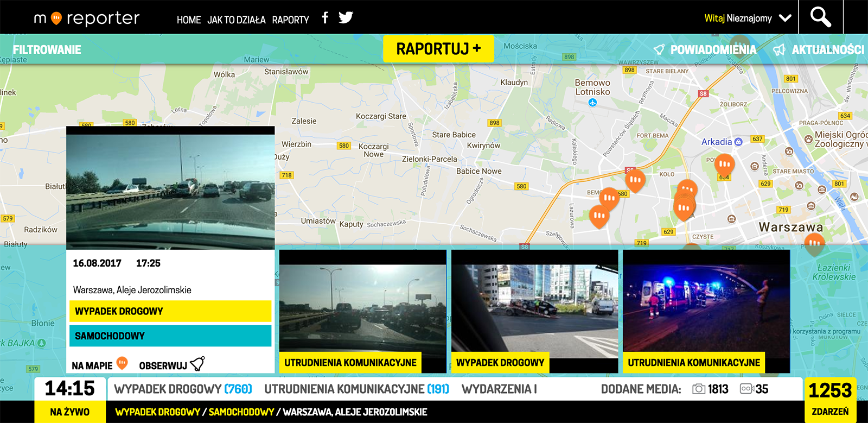
Task: Click the Facebook icon in header
Action: pos(325,18)
